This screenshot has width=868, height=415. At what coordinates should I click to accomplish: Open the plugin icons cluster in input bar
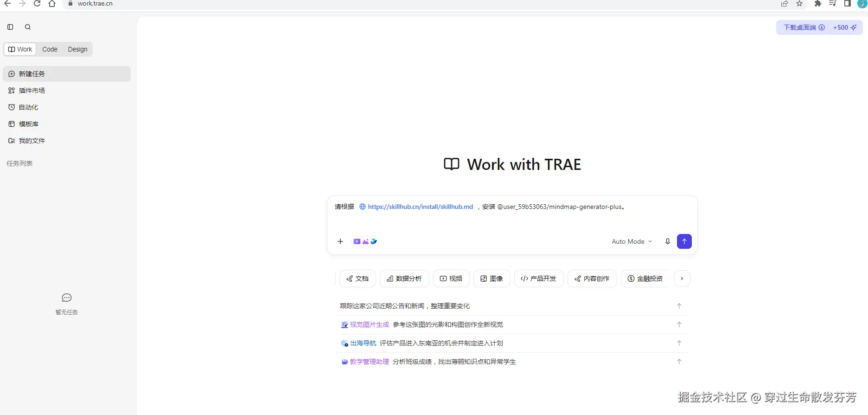[x=365, y=241]
